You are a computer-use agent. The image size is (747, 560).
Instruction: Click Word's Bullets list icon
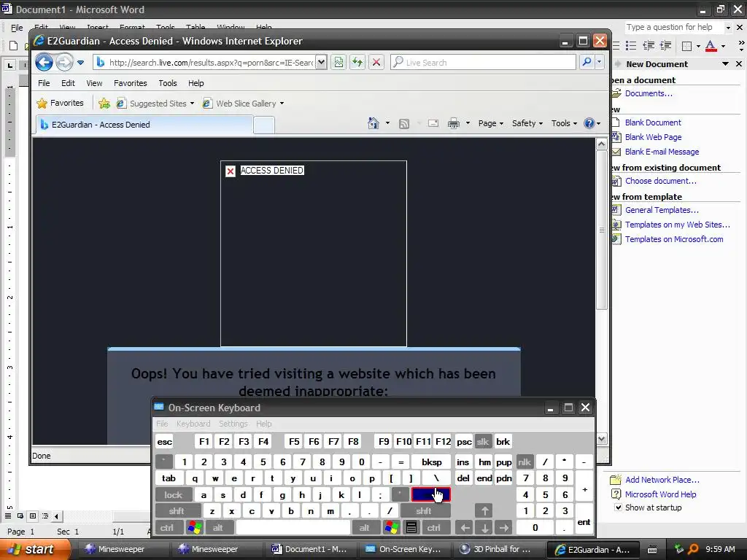(x=631, y=46)
